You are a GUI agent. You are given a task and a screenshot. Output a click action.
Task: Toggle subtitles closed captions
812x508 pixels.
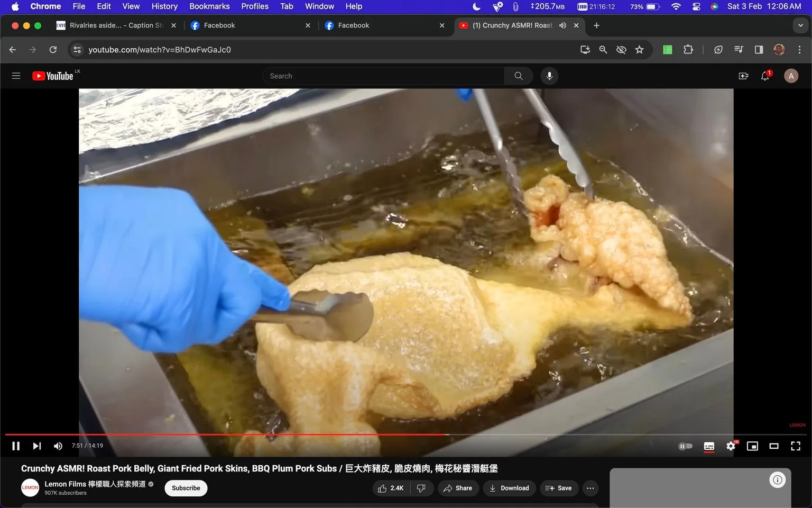pyautogui.click(x=709, y=446)
